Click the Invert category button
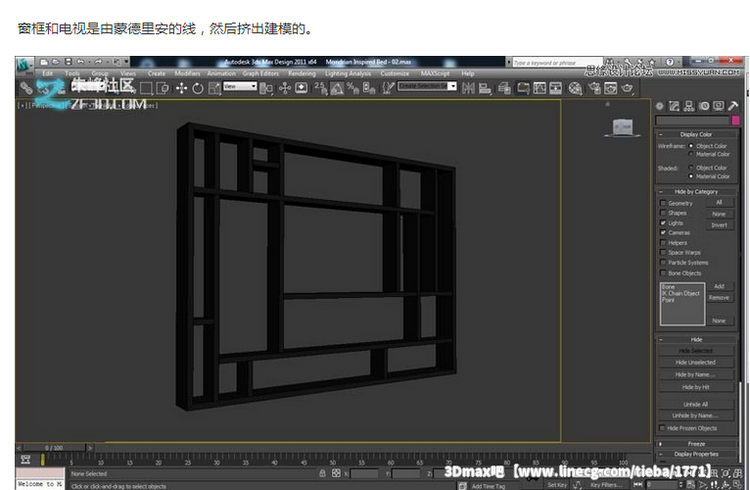 pyautogui.click(x=719, y=225)
